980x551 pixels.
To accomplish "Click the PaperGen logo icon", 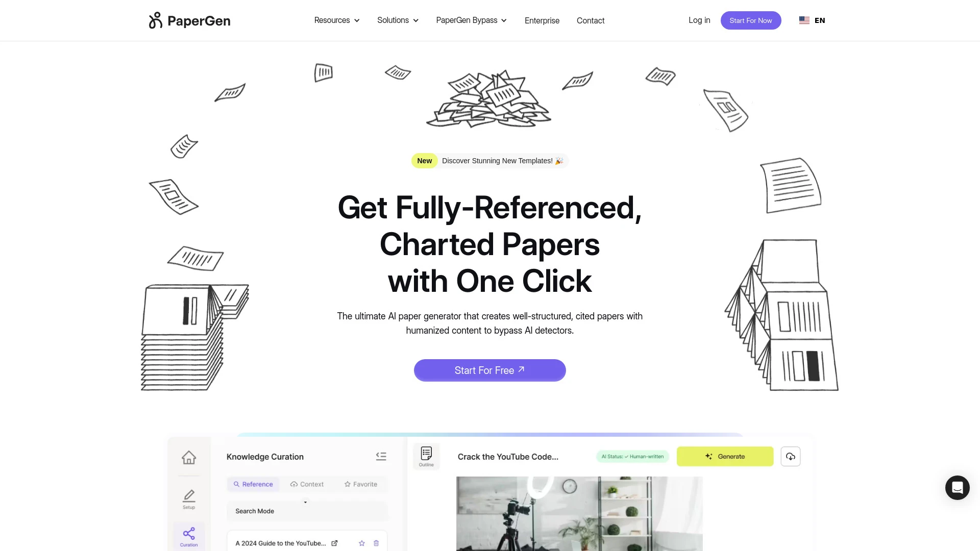I will (156, 20).
